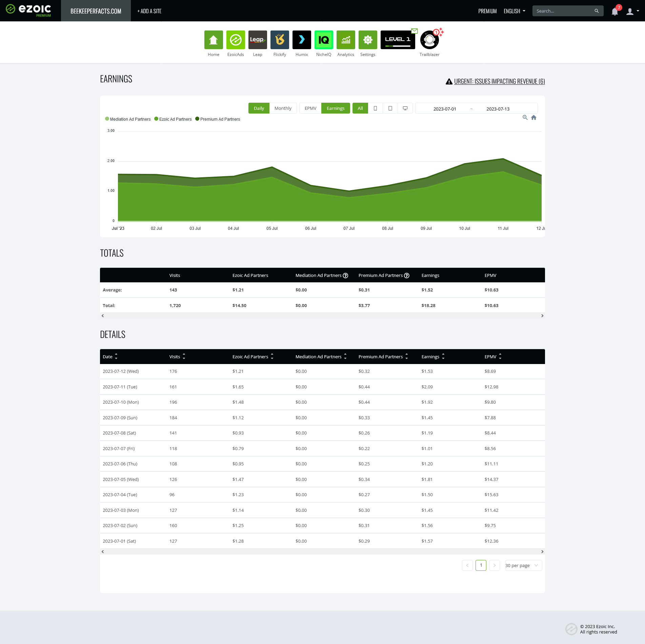Screen dimensions: 645x644
Task: Select Monthly view
Action: 283,108
